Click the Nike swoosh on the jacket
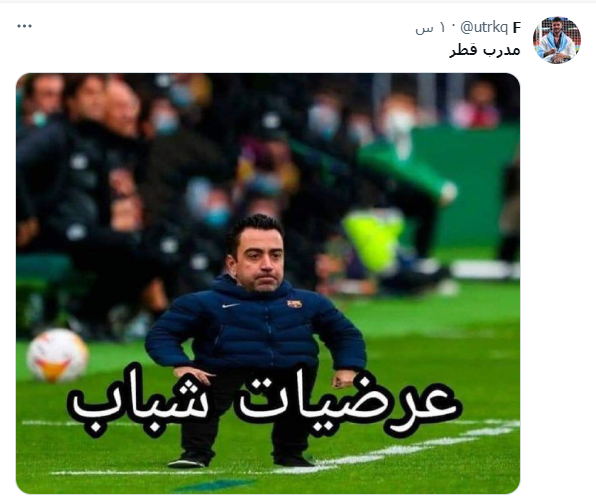This screenshot has height=497, width=596. [x=231, y=305]
